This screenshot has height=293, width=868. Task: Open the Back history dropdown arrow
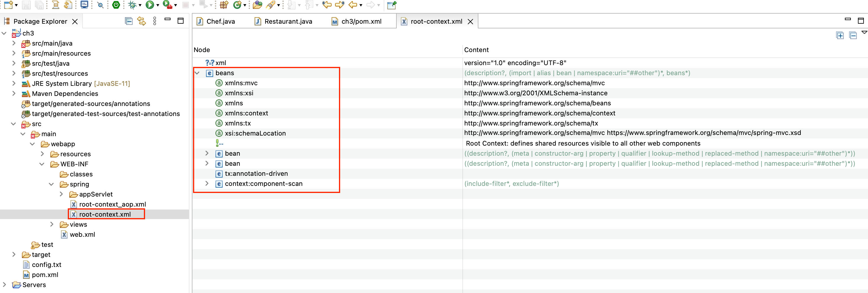pos(361,5)
